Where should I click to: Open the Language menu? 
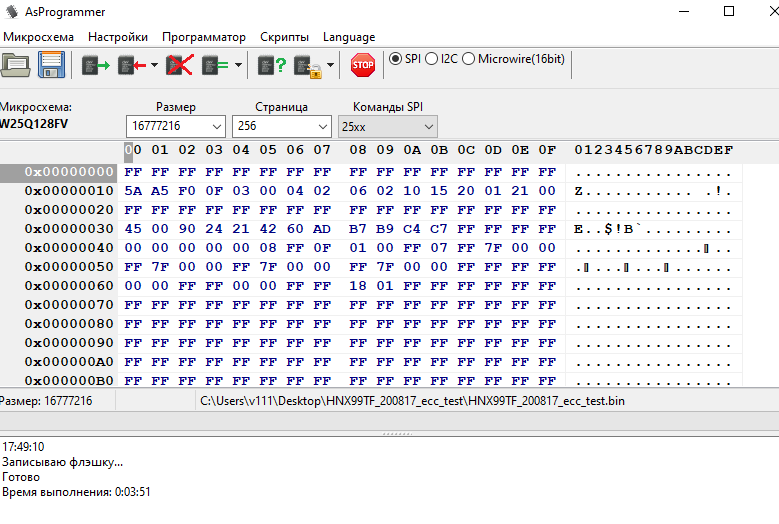click(x=349, y=37)
